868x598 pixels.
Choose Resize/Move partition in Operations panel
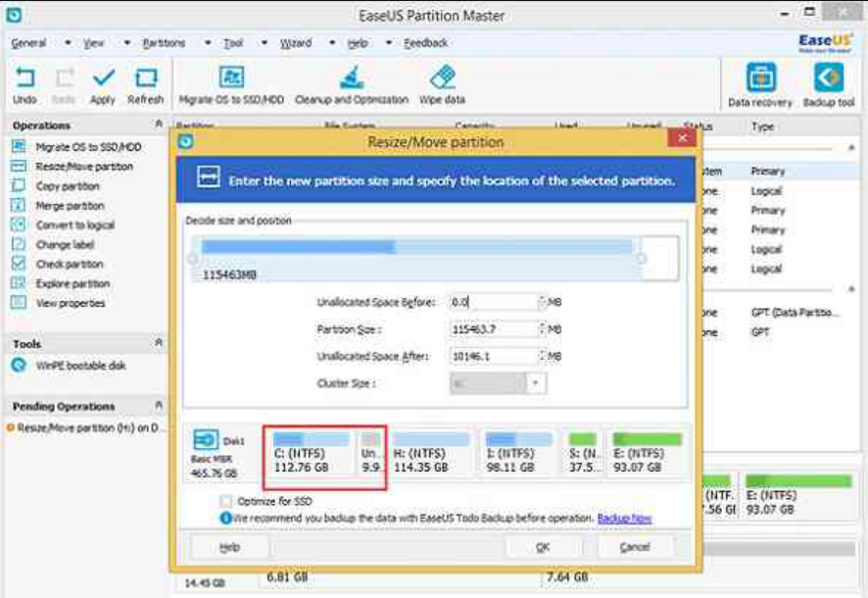point(84,166)
